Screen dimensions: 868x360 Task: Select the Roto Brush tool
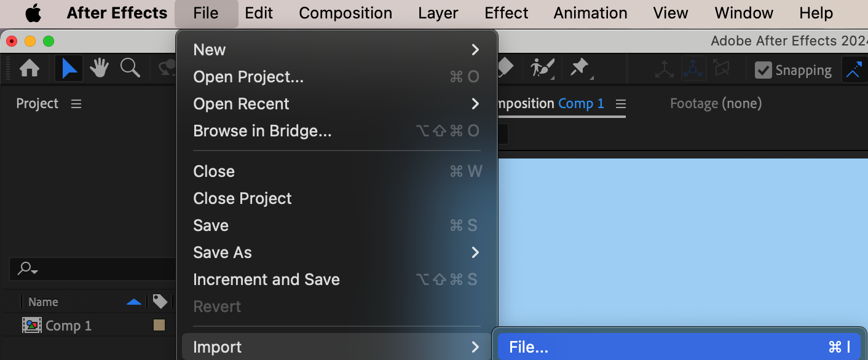click(542, 68)
